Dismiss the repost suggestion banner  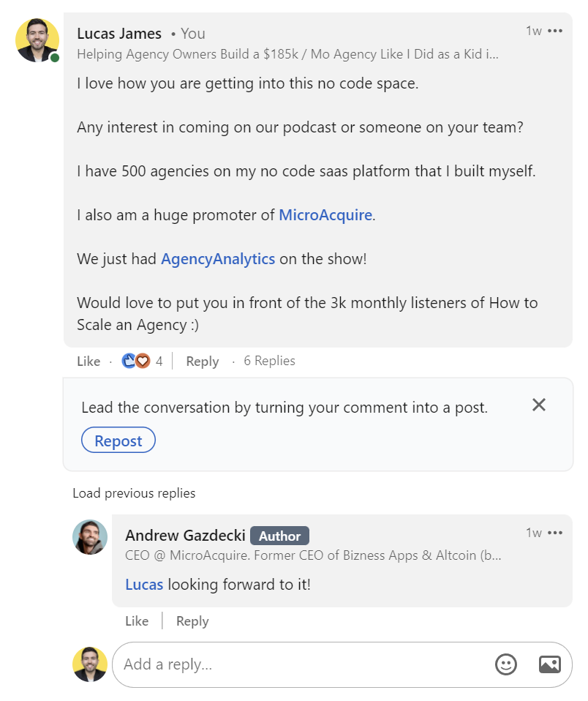539,405
